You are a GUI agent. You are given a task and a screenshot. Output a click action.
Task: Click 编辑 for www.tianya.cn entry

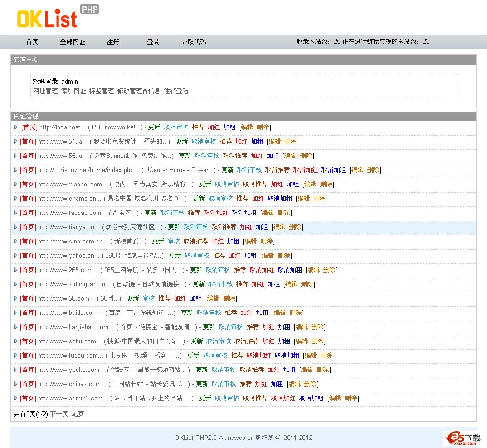click(x=279, y=227)
